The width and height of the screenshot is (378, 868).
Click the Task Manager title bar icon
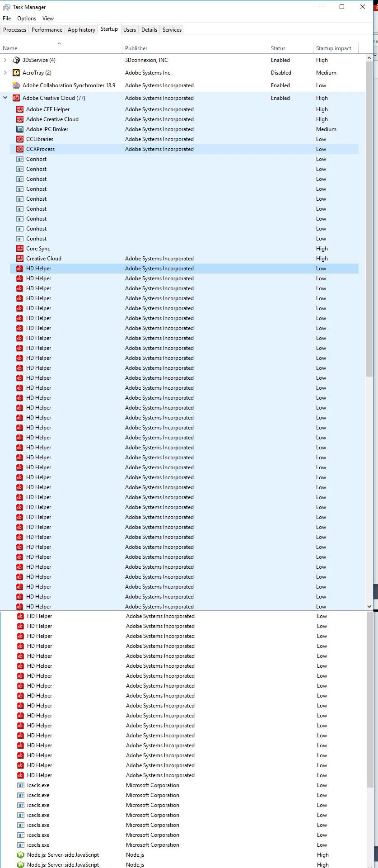(6, 7)
